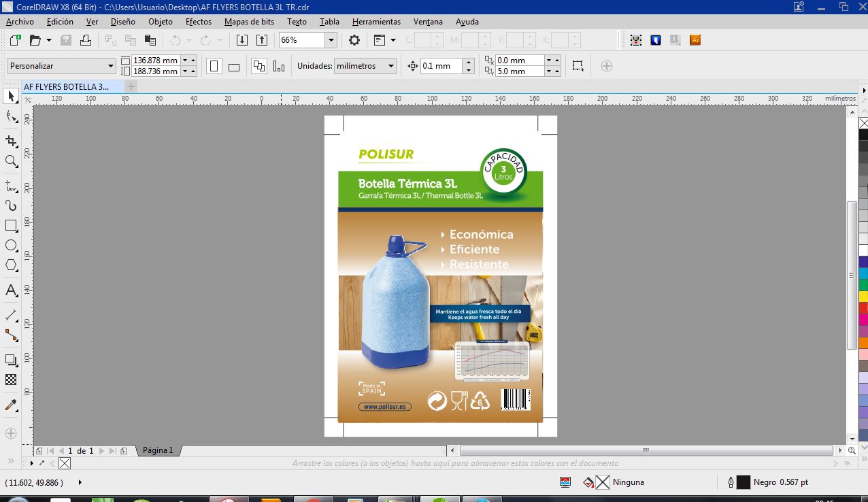
Task: Select the Pick (arrow) tool
Action: pyautogui.click(x=11, y=96)
